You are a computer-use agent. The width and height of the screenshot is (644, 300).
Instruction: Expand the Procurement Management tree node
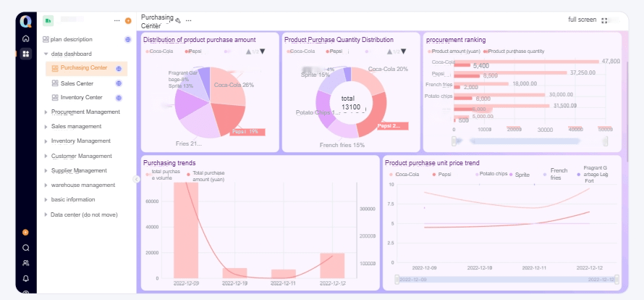(46, 112)
